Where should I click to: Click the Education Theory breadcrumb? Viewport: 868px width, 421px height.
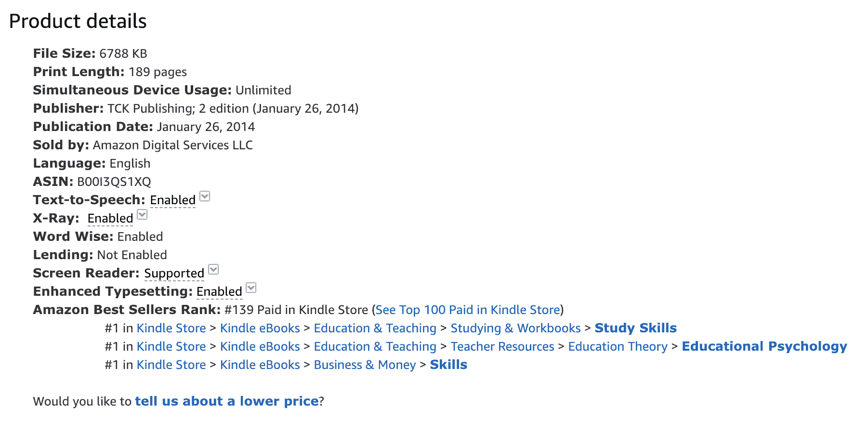click(618, 346)
